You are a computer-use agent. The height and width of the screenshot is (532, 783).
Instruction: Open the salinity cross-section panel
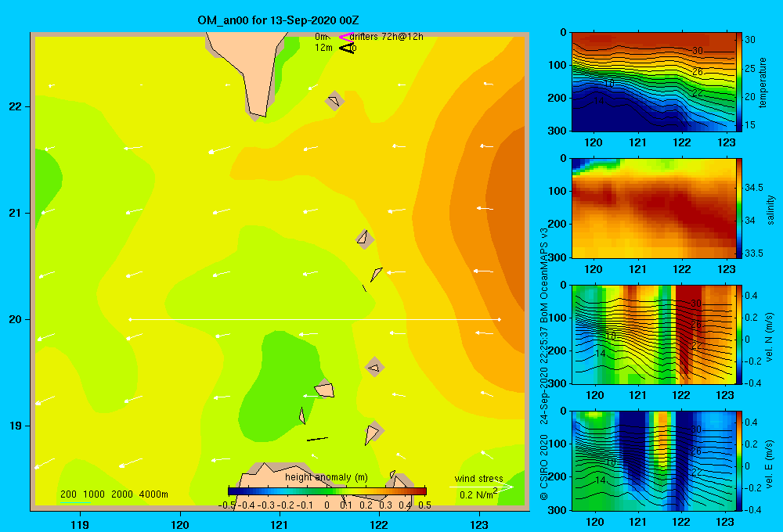coord(653,208)
